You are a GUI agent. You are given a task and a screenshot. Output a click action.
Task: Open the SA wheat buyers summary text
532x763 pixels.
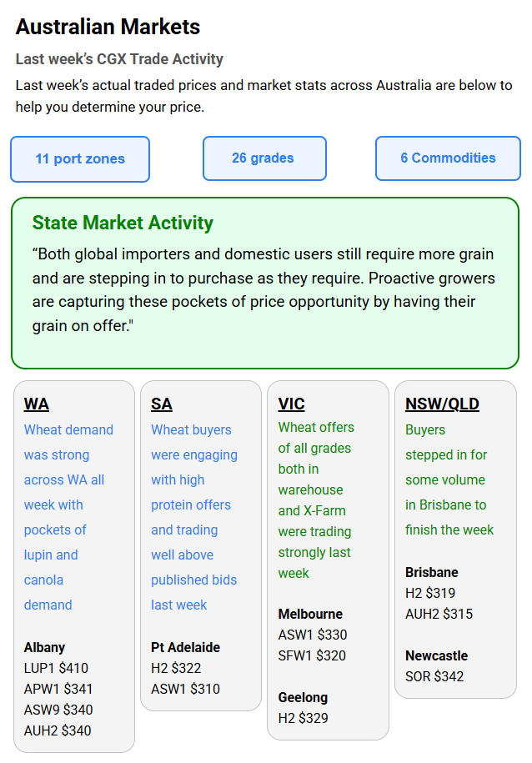click(194, 517)
